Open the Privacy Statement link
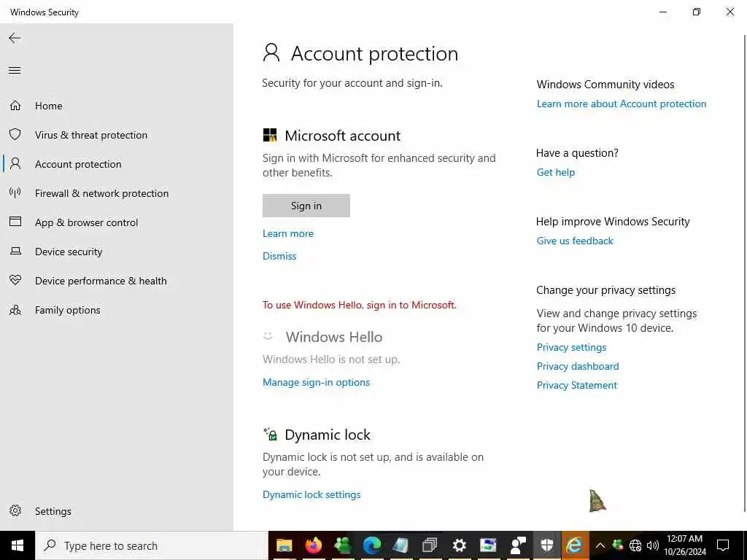This screenshot has width=747, height=560. click(576, 385)
